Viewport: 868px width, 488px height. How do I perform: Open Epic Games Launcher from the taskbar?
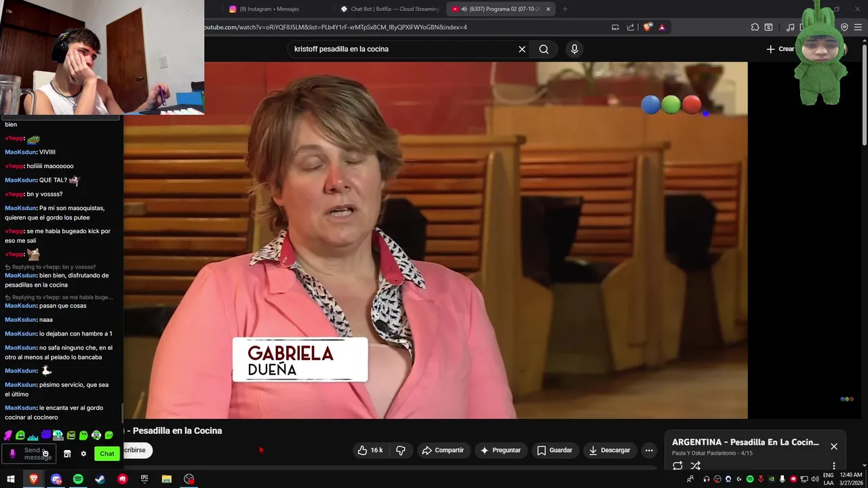point(144,479)
